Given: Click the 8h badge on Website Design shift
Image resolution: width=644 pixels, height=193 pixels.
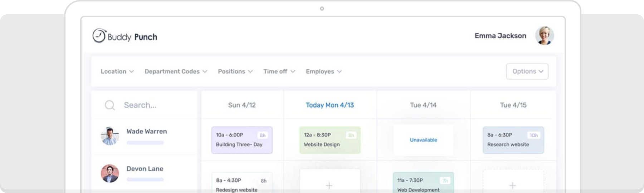Looking at the screenshot, I should pyautogui.click(x=351, y=135).
